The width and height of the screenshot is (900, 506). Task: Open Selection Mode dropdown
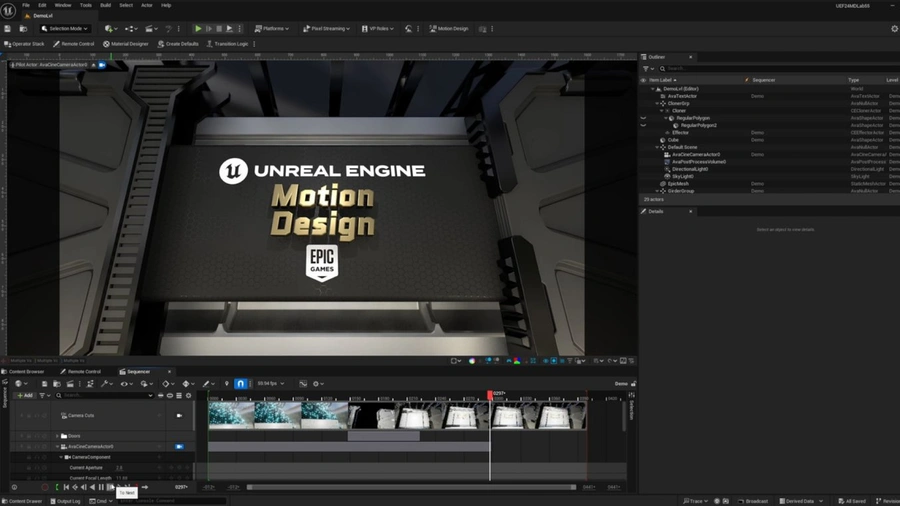pyautogui.click(x=64, y=29)
